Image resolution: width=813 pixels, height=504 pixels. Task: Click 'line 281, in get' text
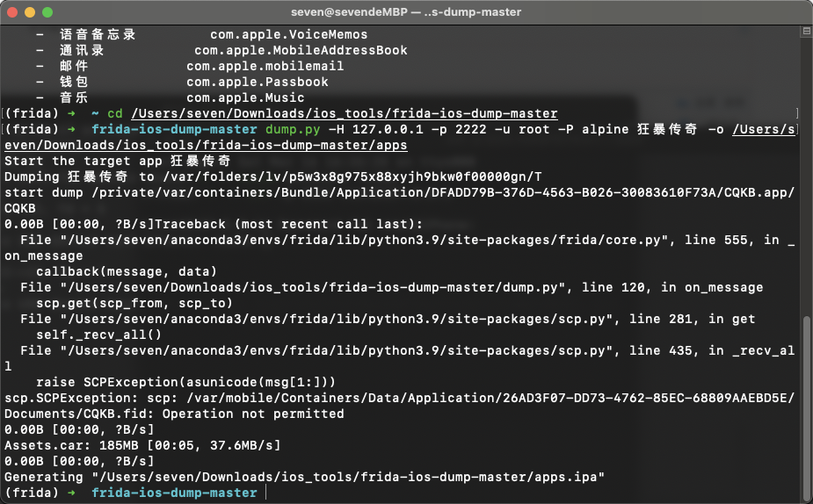tap(693, 319)
